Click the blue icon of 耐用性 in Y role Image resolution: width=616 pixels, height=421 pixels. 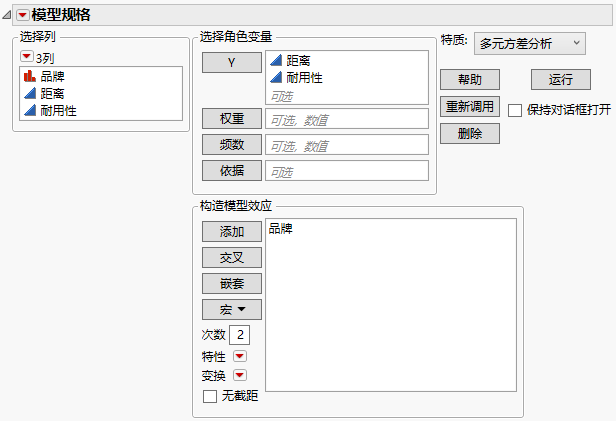(x=276, y=77)
